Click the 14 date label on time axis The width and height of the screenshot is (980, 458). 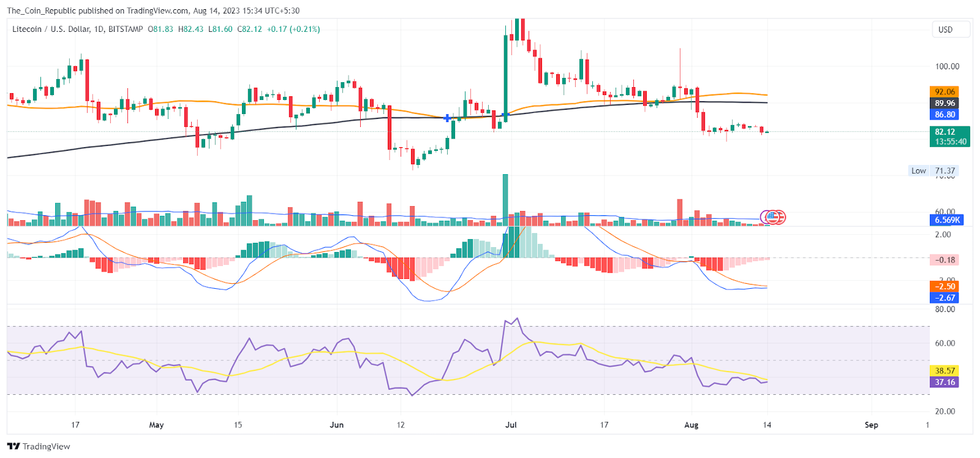pyautogui.click(x=767, y=425)
